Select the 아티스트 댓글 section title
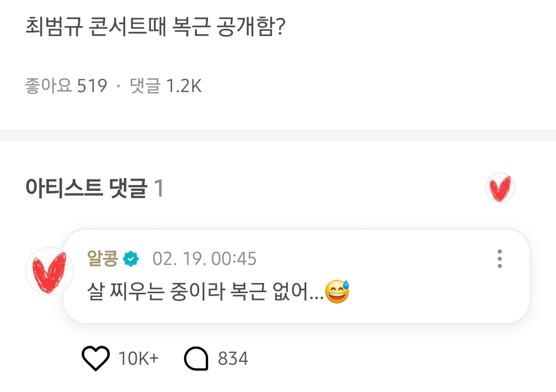This screenshot has width=556, height=392. [x=86, y=189]
